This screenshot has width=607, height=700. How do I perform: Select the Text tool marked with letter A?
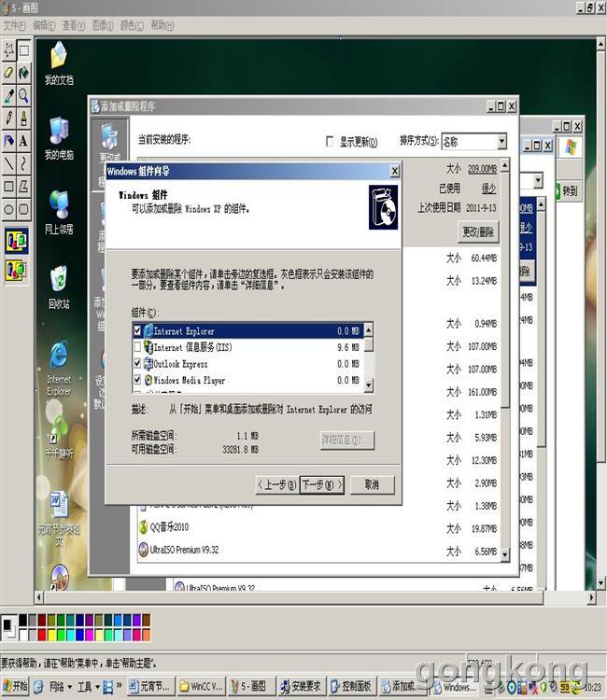pyautogui.click(x=23, y=141)
